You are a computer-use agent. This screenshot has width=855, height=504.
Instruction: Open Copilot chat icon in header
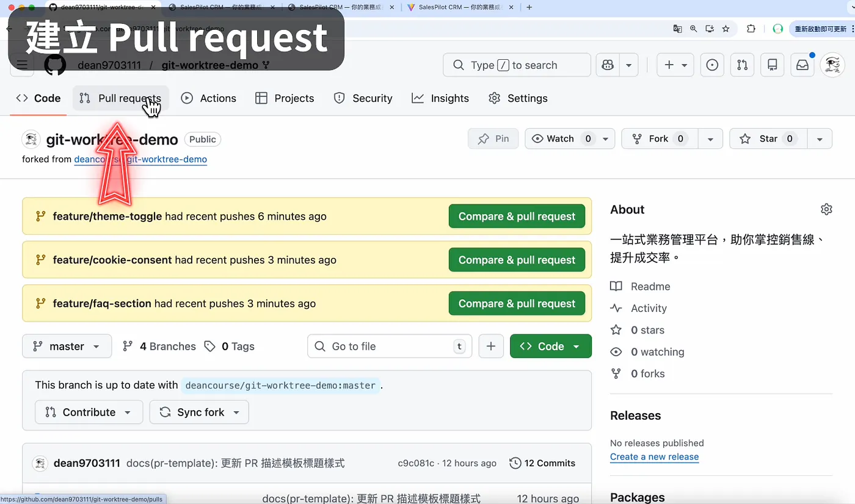[608, 65]
